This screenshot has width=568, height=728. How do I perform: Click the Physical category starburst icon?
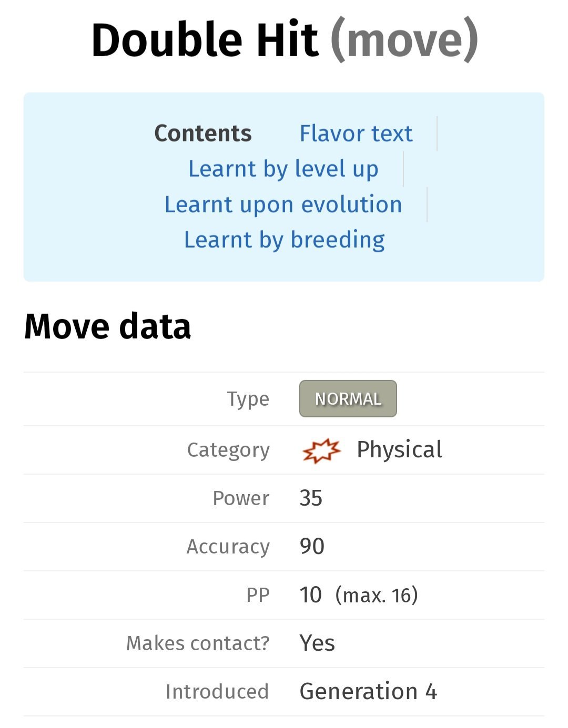pos(321,450)
